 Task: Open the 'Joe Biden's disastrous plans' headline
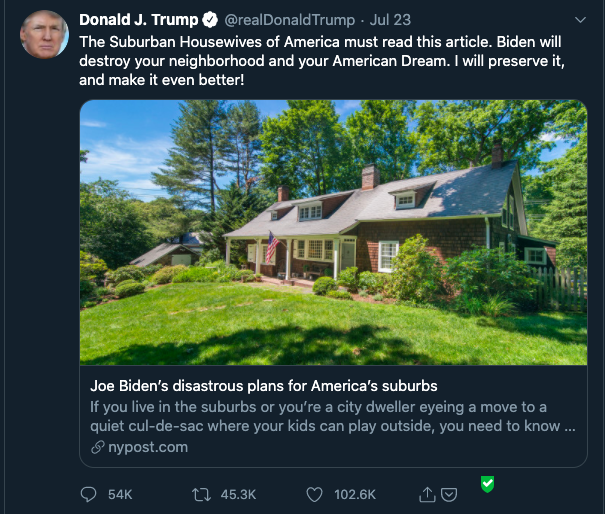coord(263,385)
